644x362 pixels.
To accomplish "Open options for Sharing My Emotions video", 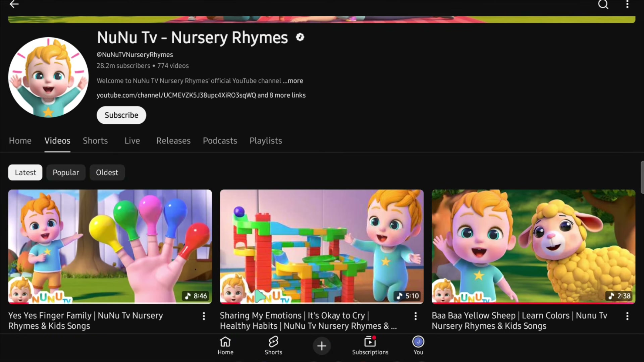I will [415, 316].
